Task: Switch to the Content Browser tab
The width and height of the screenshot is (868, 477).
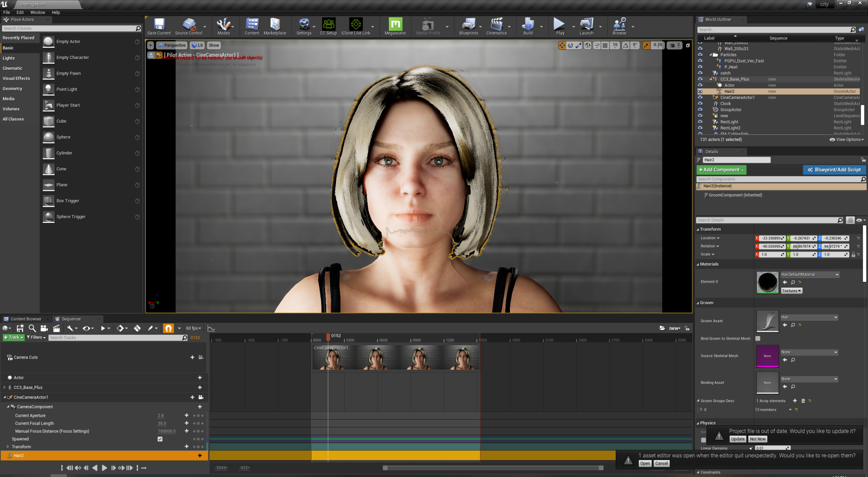Action: [x=26, y=319]
